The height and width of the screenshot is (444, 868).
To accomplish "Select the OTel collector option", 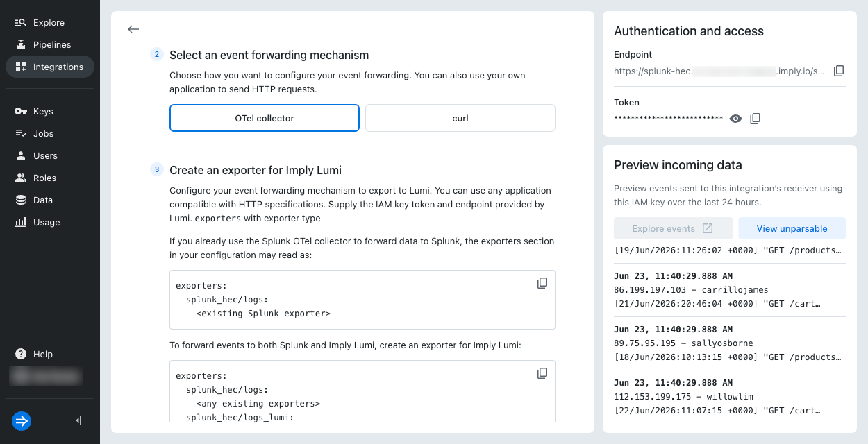I will 265,118.
